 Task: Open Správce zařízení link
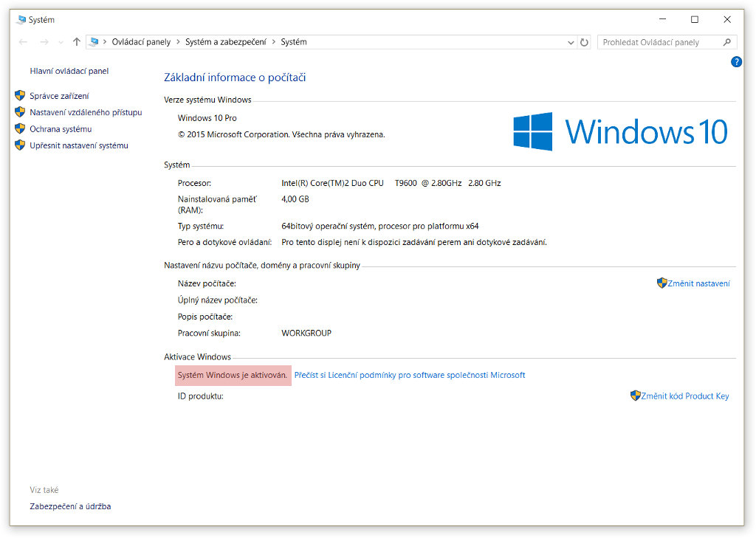coord(59,96)
